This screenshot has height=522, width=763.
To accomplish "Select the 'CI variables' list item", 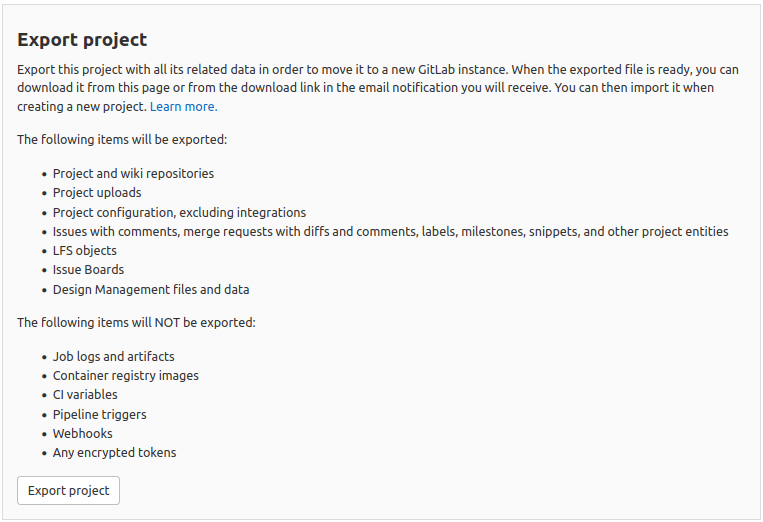I will pos(85,395).
